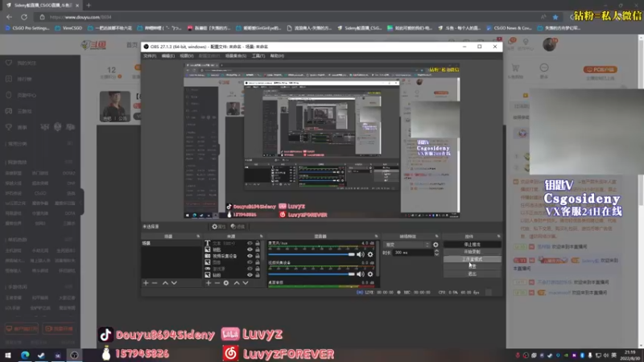The width and height of the screenshot is (644, 362).
Task: Select the 场景 item in the Scenes list
Action: 171,244
